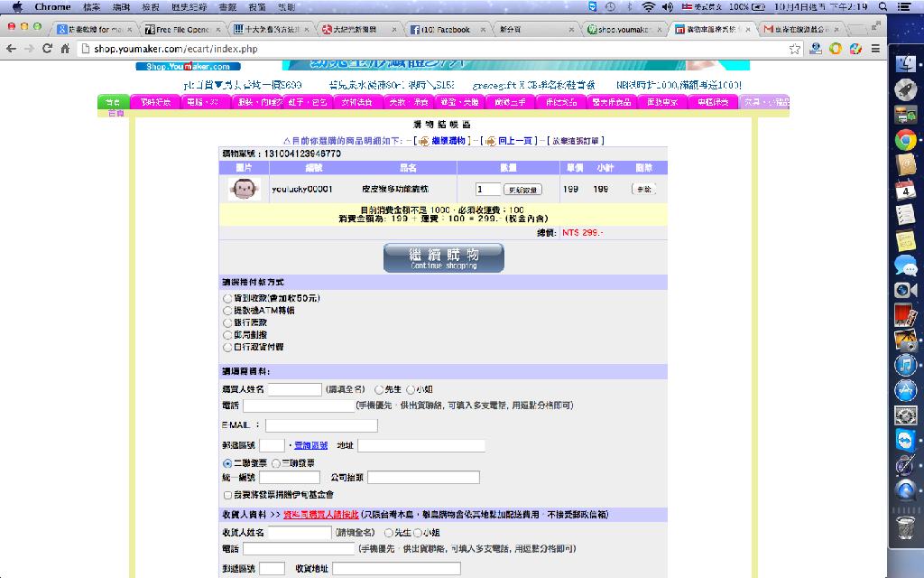The width and height of the screenshot is (924, 578).
Task: Choose the ATM transfer payment option
Action: pyautogui.click(x=227, y=310)
